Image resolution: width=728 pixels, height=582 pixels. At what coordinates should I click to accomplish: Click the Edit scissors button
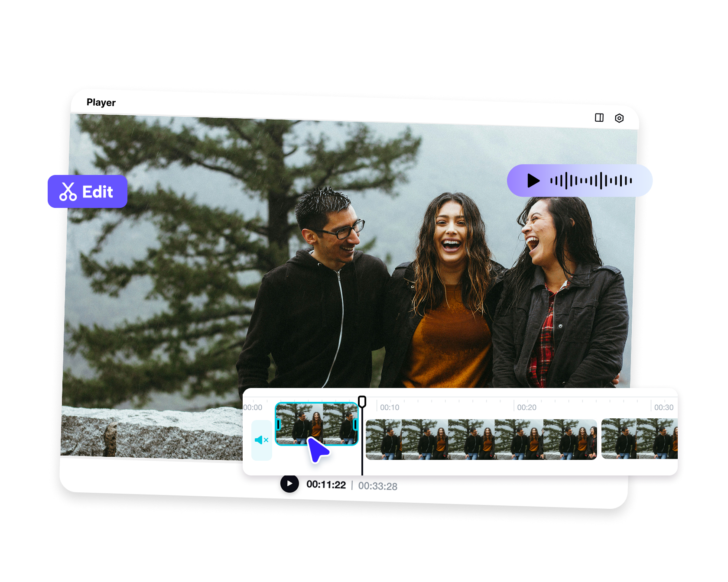pos(88,191)
